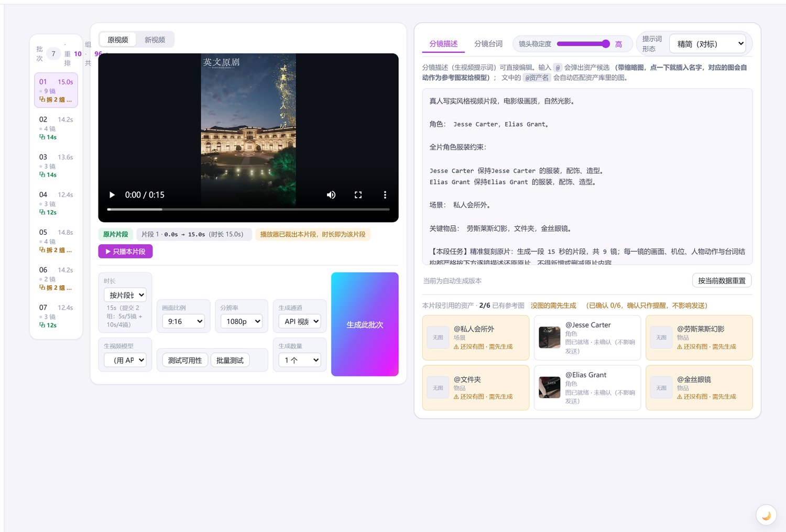This screenshot has height=532, width=786.
Task: Select batch 03 with 13.6s duration
Action: (x=56, y=166)
